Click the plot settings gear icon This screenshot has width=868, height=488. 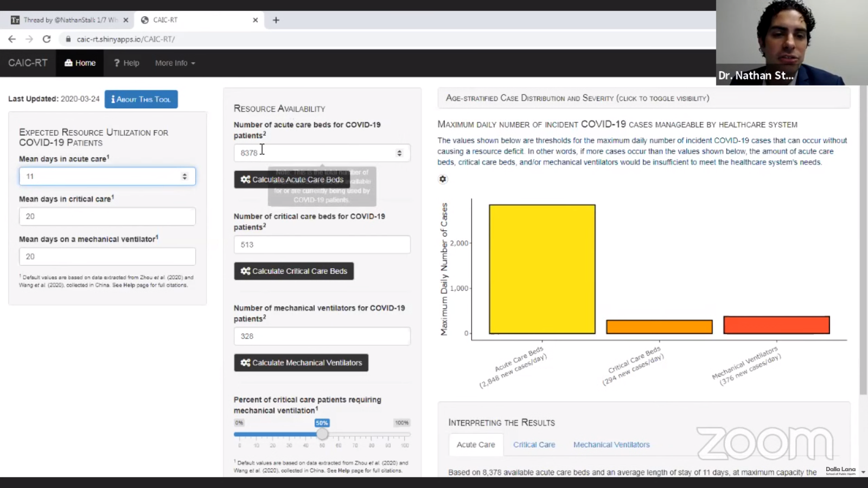[443, 179]
